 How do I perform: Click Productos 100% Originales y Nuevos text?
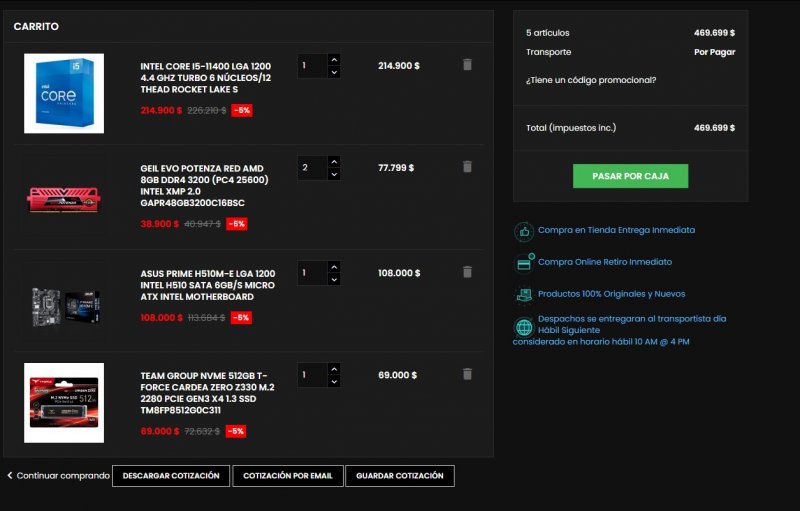click(611, 294)
